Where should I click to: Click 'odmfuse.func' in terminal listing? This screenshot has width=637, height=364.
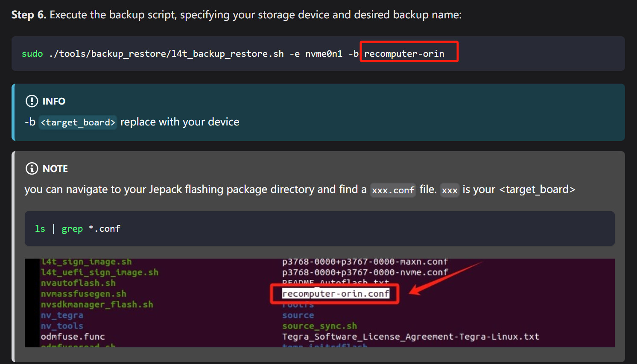[x=73, y=337]
